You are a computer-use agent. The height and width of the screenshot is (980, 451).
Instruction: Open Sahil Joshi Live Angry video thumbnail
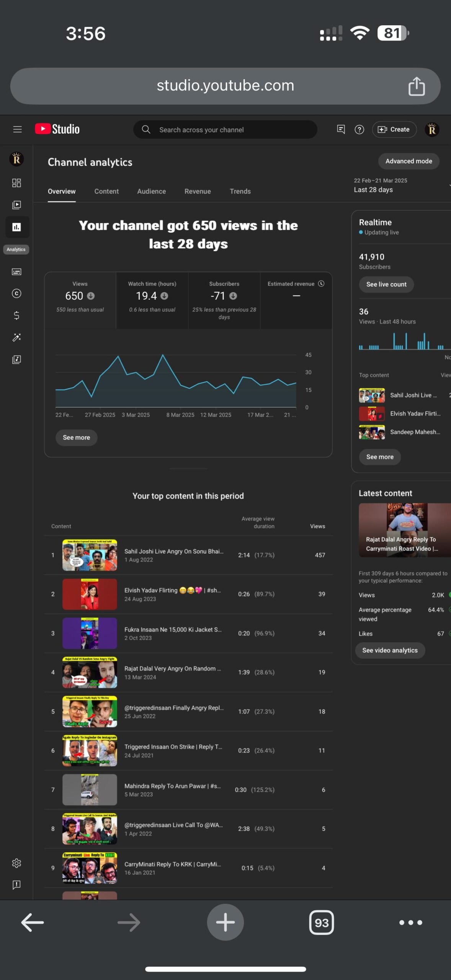90,555
